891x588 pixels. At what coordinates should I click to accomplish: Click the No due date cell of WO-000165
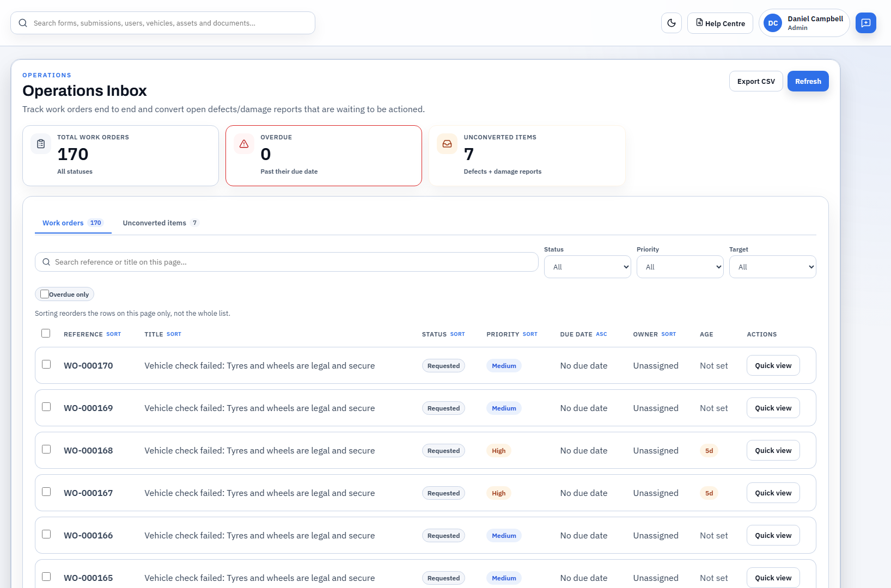(x=584, y=578)
